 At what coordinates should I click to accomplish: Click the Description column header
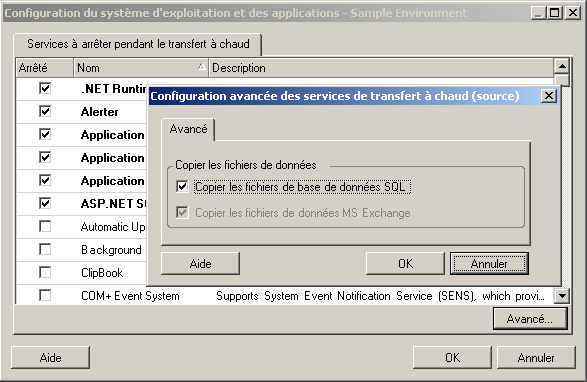click(381, 68)
